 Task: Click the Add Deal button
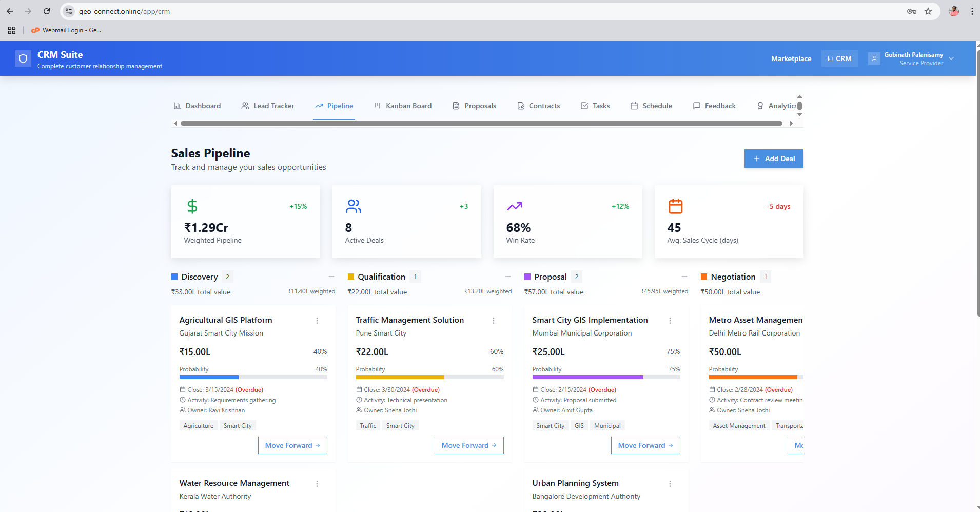click(x=774, y=159)
